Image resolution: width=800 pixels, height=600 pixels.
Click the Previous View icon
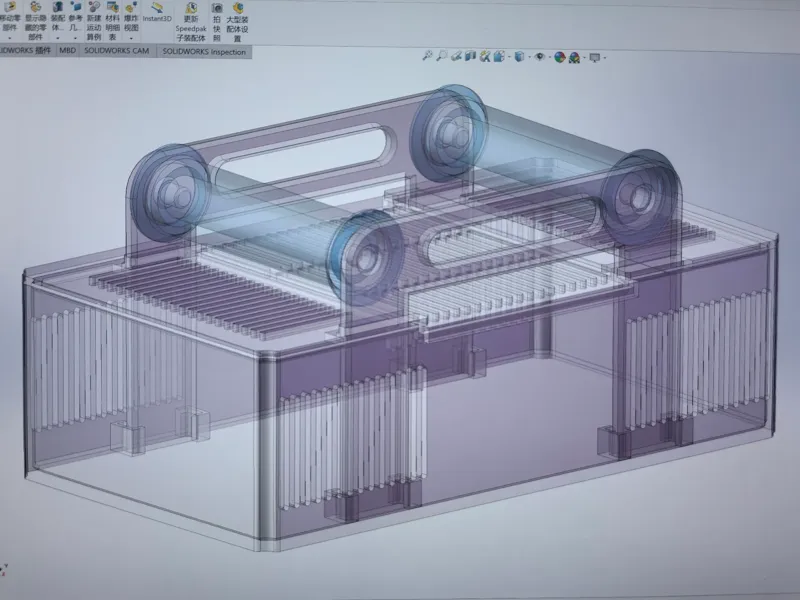tap(456, 56)
